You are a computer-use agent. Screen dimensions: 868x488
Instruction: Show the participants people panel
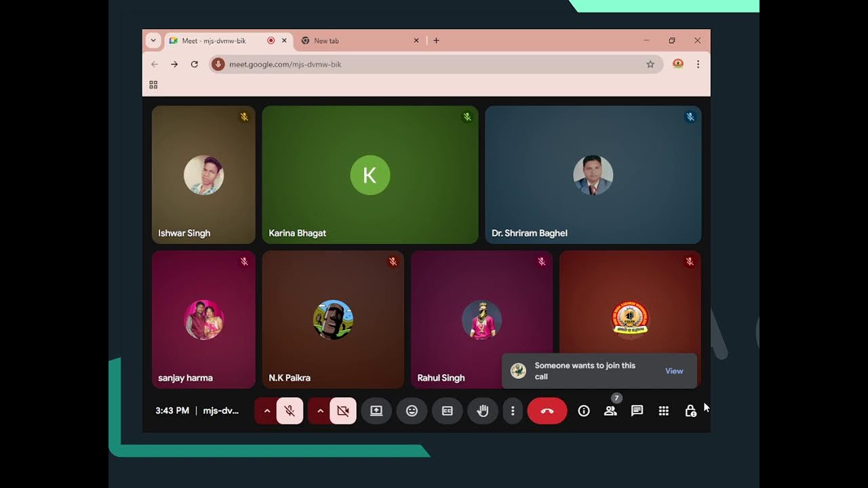pyautogui.click(x=610, y=411)
